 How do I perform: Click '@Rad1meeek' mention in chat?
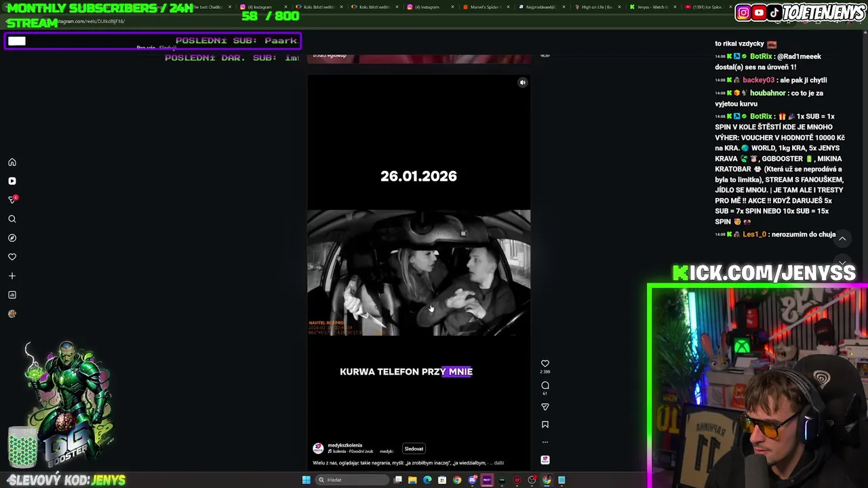click(800, 57)
